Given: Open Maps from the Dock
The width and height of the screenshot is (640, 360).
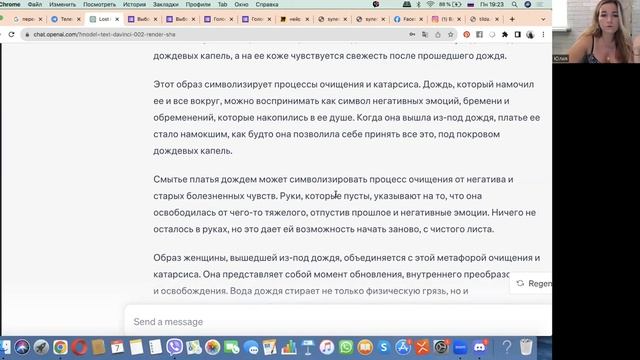Looking at the screenshot, I should click(x=193, y=347).
